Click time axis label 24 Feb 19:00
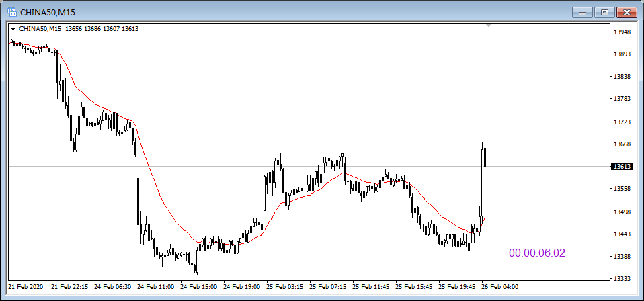 [x=242, y=286]
